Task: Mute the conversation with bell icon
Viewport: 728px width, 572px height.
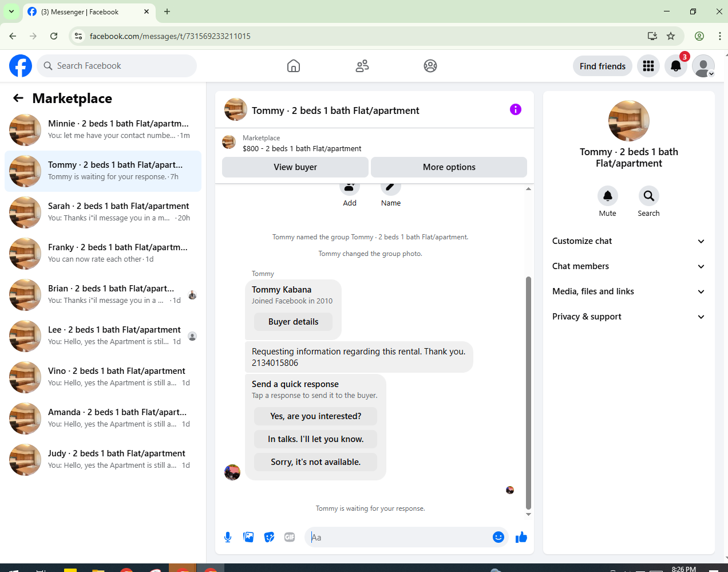Action: point(608,196)
